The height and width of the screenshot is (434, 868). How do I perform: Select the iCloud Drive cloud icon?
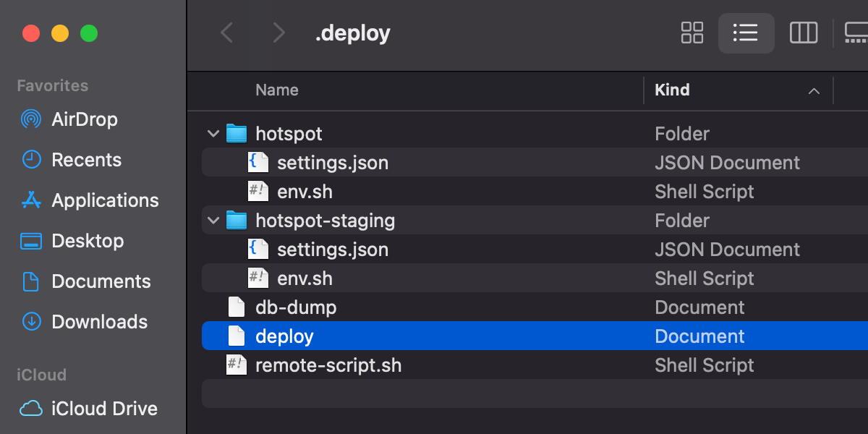30,409
